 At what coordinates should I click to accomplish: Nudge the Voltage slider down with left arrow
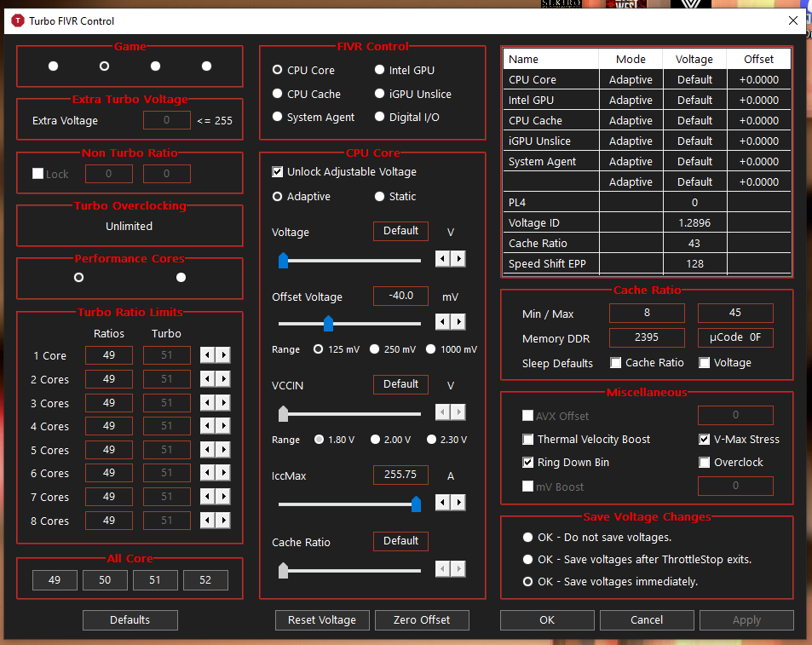coord(442,259)
